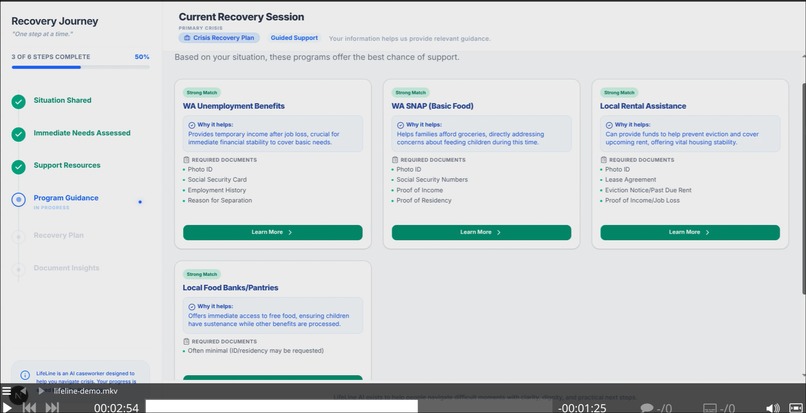Open the Document Insights step

[67, 267]
